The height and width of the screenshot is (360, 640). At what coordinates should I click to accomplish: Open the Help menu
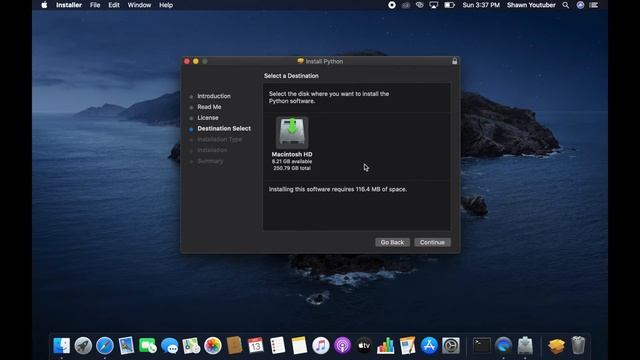[166, 5]
